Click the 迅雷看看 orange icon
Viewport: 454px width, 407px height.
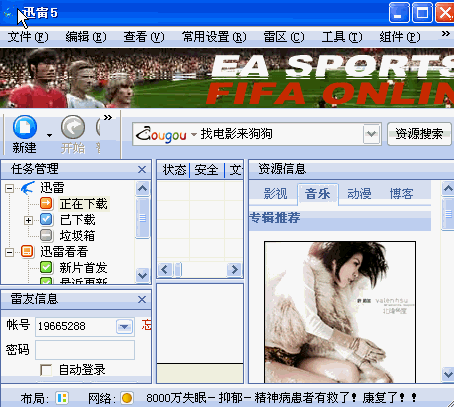click(x=27, y=251)
